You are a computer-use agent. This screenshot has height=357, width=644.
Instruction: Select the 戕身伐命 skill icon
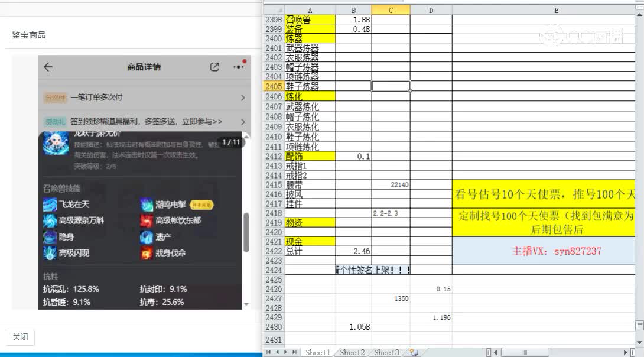pos(147,253)
